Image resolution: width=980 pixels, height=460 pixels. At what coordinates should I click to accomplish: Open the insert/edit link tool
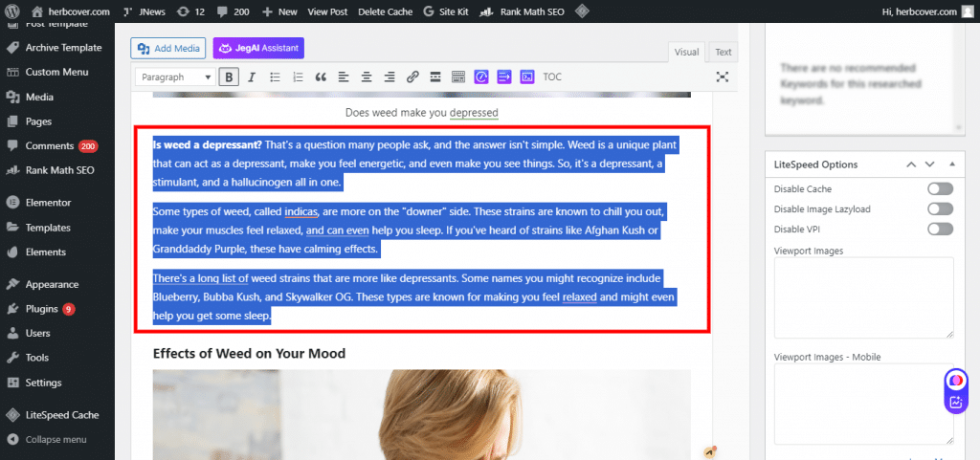(412, 77)
